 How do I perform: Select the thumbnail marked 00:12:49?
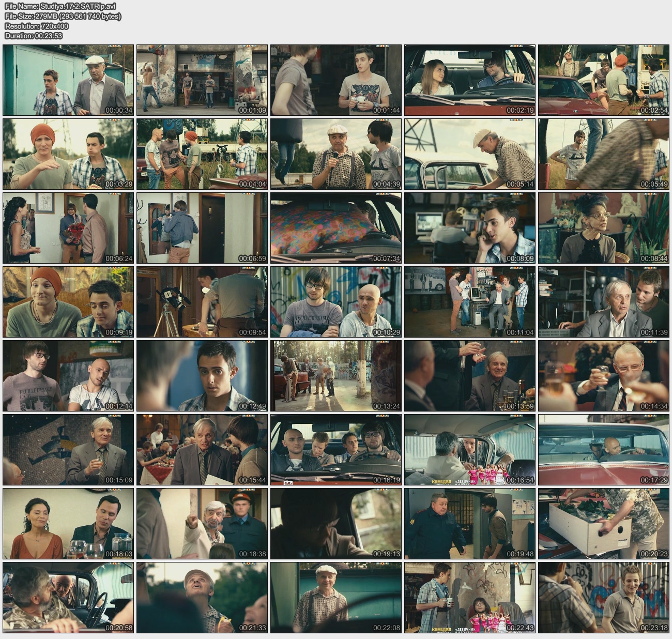point(202,376)
